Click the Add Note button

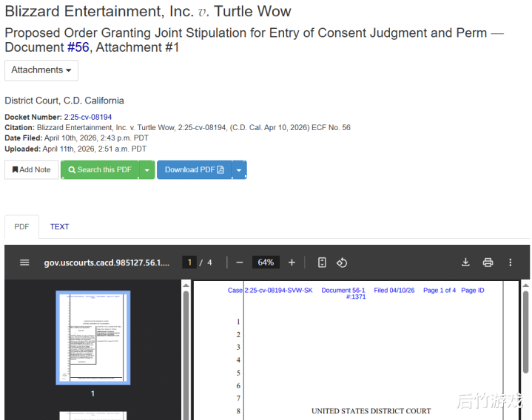tap(32, 170)
